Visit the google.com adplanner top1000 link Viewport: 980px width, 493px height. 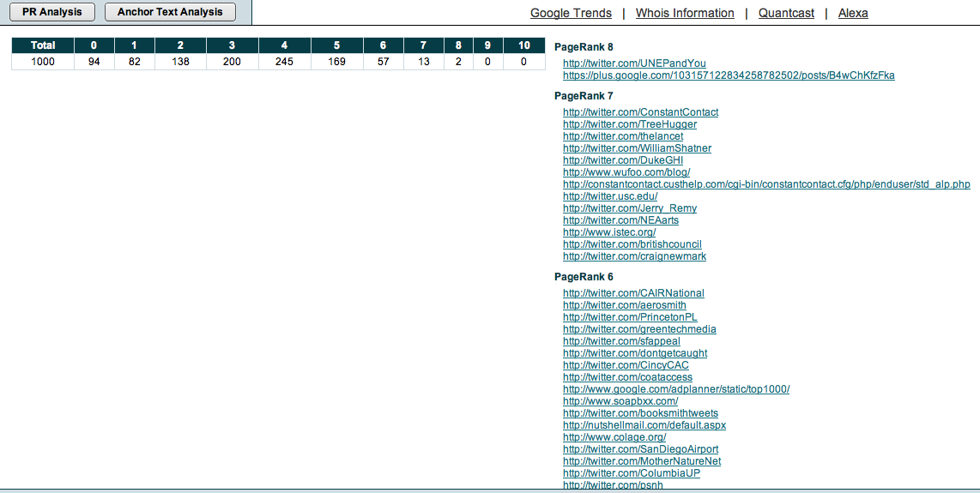click(x=675, y=389)
